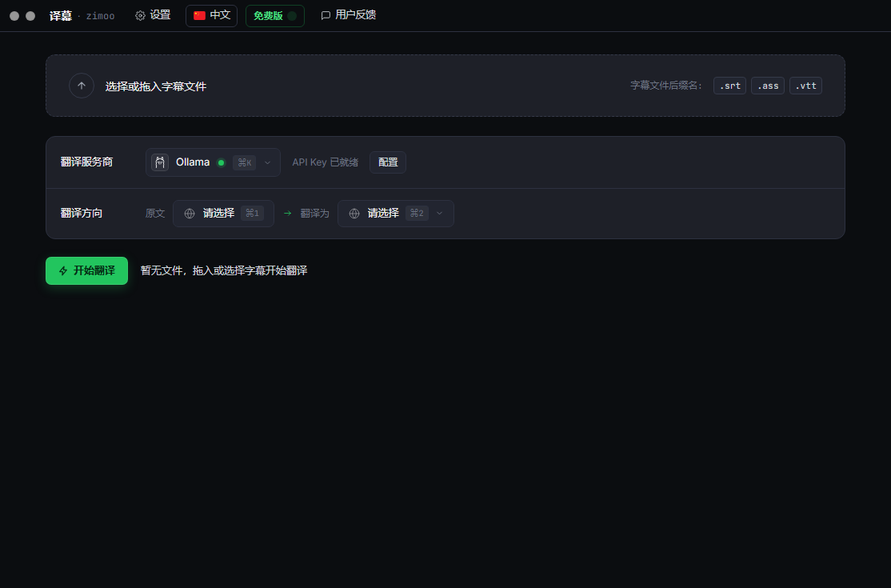Click the globe icon in source language selector
891x588 pixels.
pyautogui.click(x=190, y=214)
